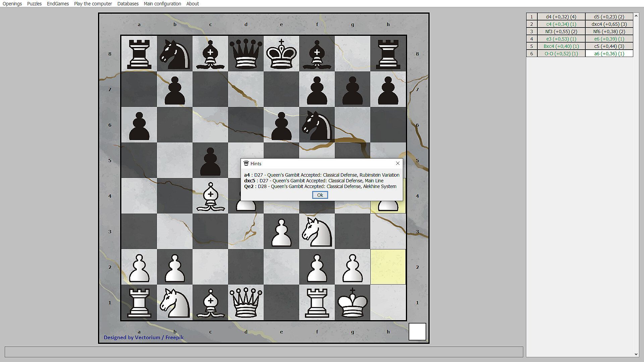Select the white king on g1
Viewport: 644px width, 362px height.
[352, 302]
